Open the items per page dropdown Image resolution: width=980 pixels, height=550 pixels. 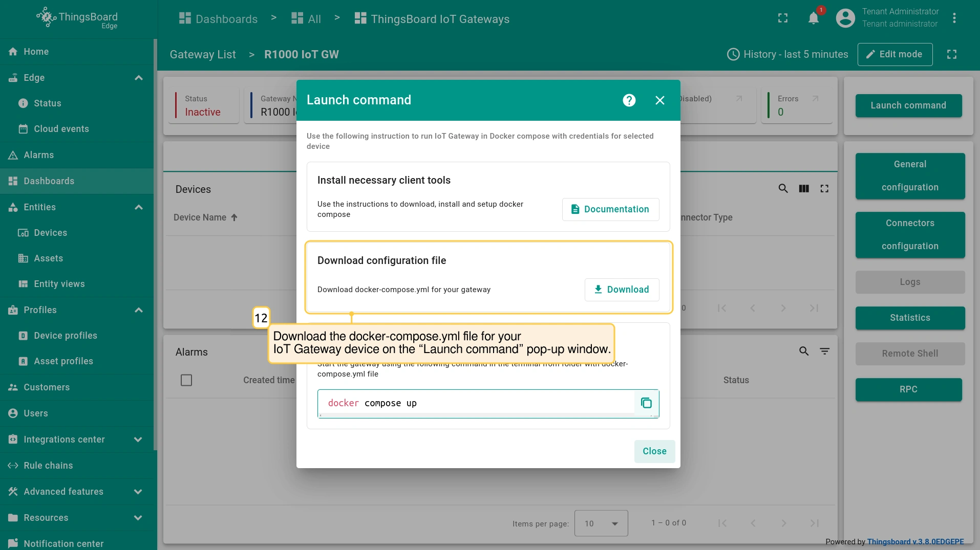click(601, 523)
